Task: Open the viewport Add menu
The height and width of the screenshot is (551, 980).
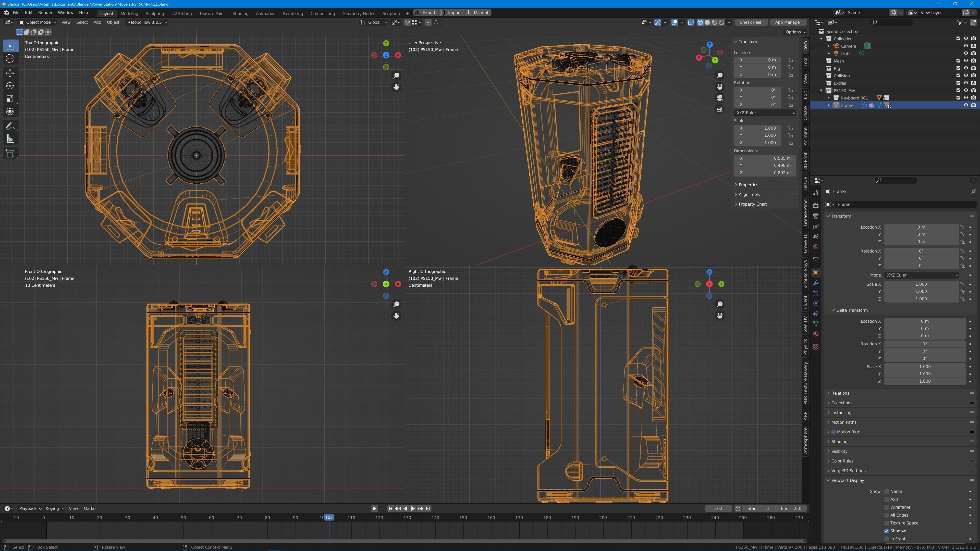Action: coord(97,22)
